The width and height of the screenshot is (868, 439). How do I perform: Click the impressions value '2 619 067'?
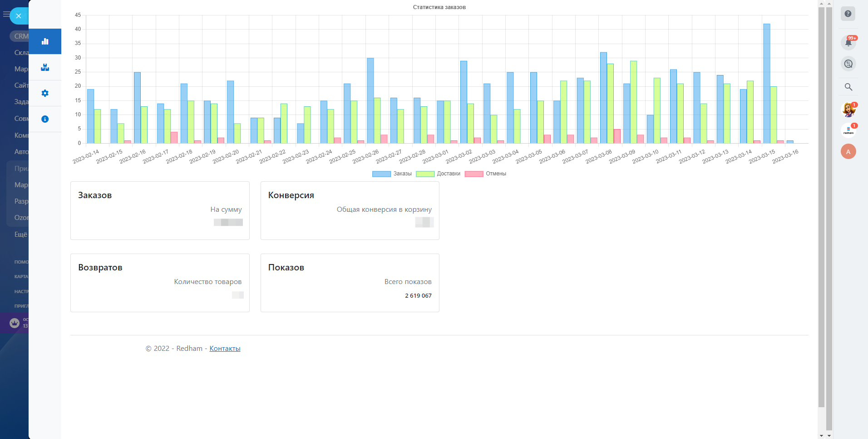tap(419, 296)
